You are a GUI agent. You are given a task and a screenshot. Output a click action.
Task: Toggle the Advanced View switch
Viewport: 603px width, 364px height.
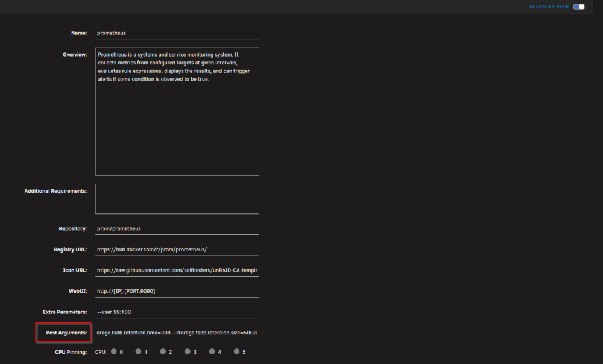click(579, 7)
